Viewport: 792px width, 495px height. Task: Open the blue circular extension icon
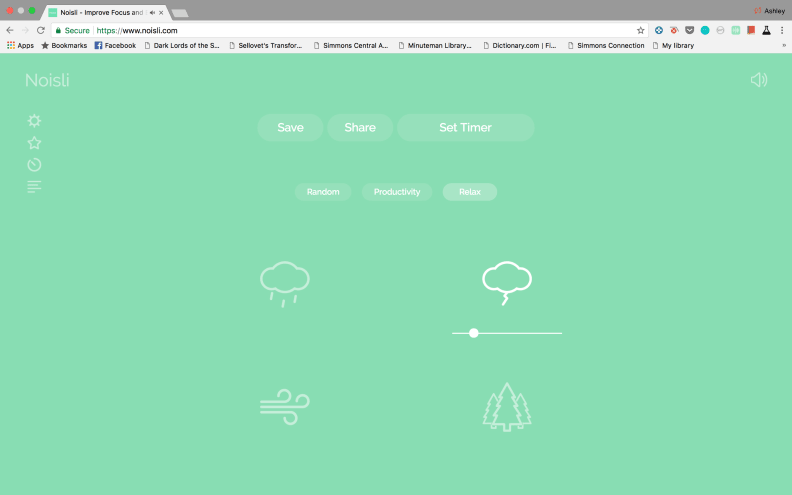659,30
